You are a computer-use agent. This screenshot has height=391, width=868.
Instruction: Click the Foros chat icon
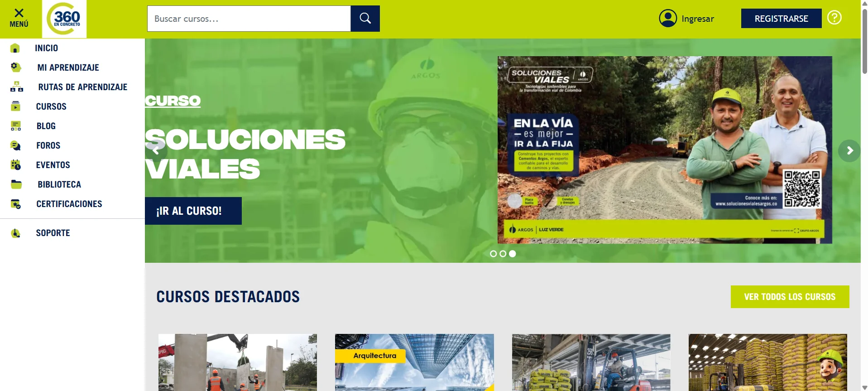tap(15, 145)
